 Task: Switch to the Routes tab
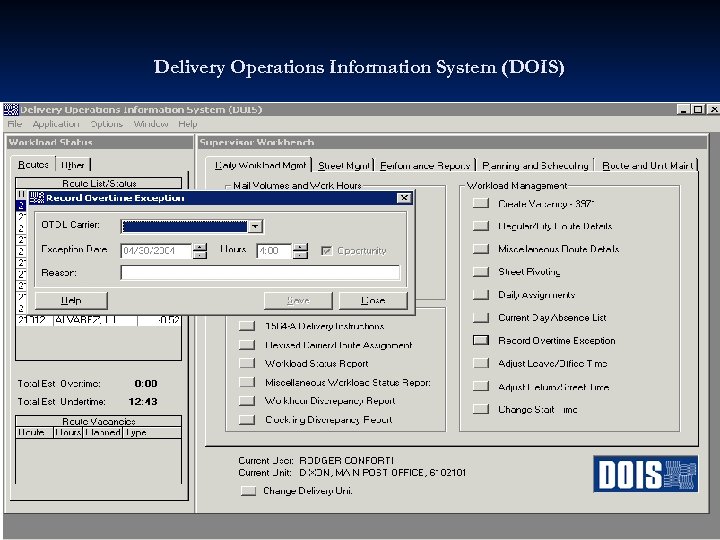tap(33, 164)
